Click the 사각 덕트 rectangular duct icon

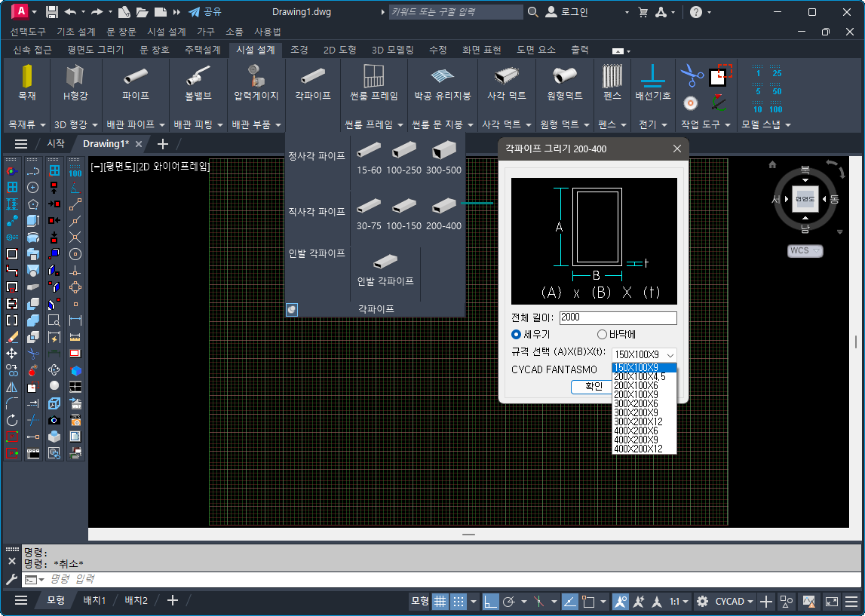point(506,78)
